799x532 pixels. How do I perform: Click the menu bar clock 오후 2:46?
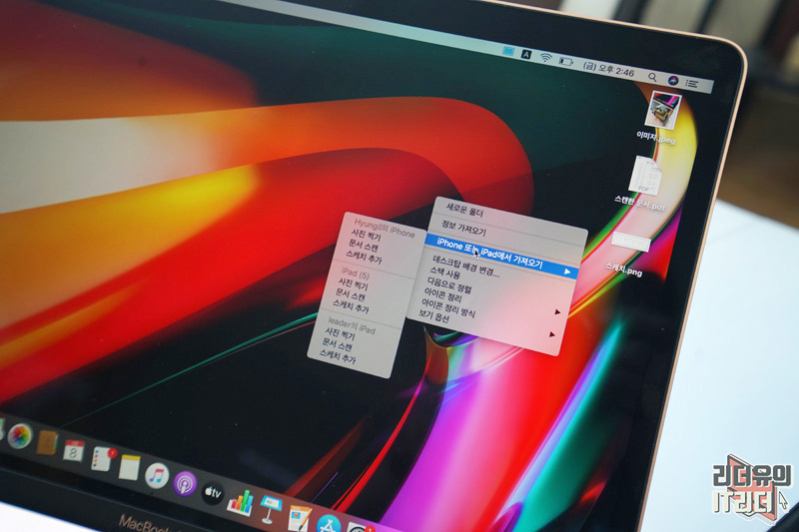[609, 69]
